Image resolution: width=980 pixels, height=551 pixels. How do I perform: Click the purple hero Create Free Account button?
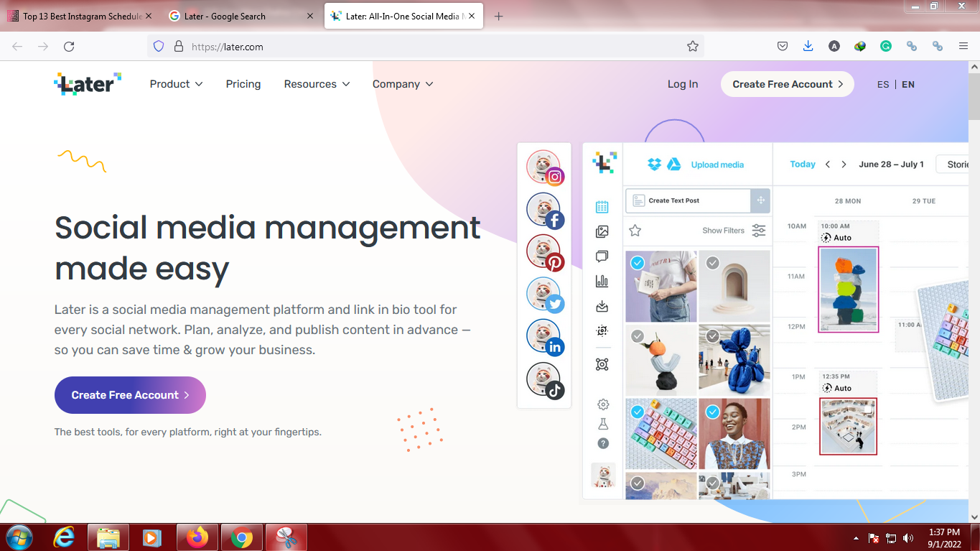[130, 395]
